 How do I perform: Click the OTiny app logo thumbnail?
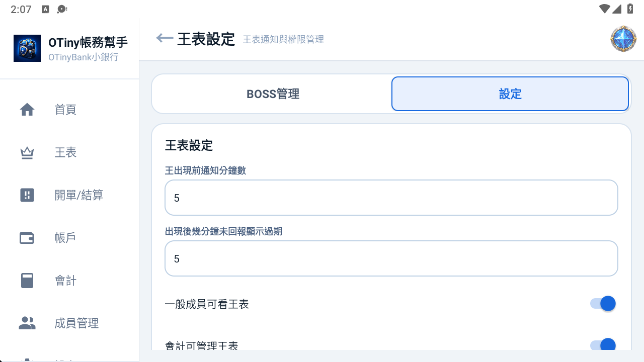[27, 48]
